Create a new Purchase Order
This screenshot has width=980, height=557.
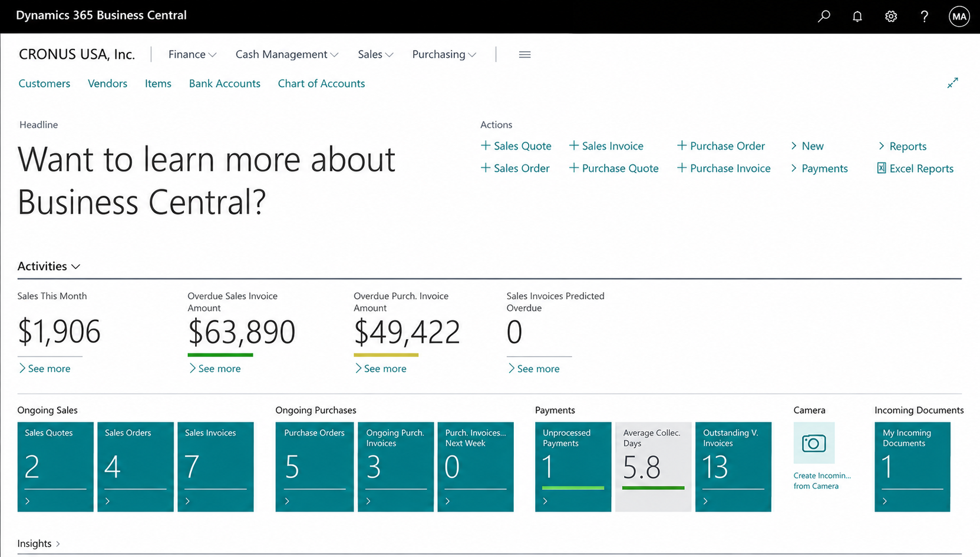point(721,146)
